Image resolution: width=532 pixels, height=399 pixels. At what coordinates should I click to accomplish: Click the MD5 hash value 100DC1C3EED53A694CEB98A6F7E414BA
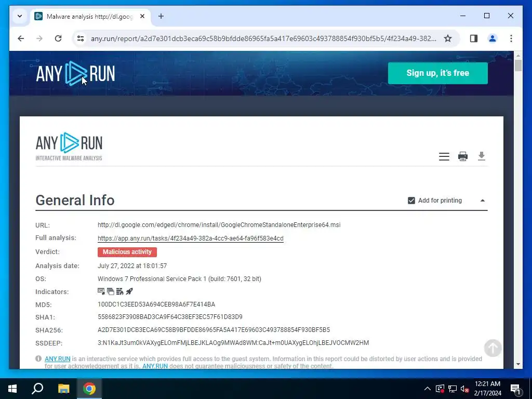[156, 304]
